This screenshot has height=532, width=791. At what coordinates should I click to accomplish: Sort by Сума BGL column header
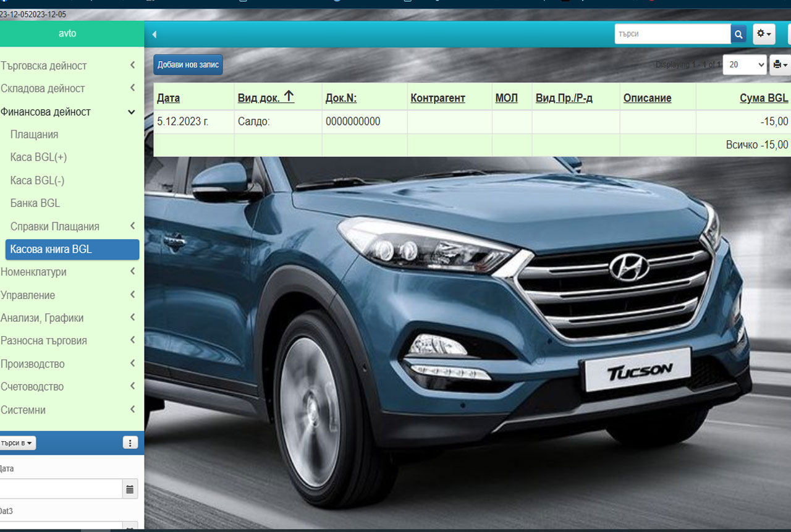pos(764,98)
